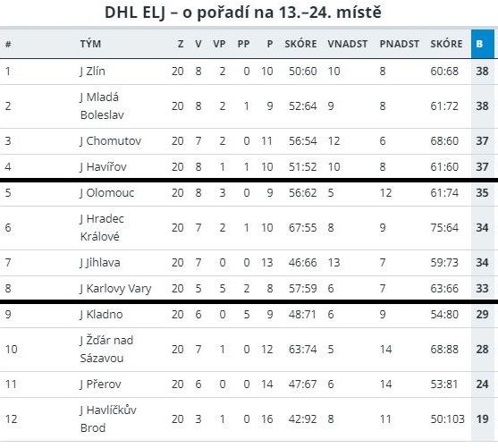
Task: Click the PP column header
Action: coord(243,44)
